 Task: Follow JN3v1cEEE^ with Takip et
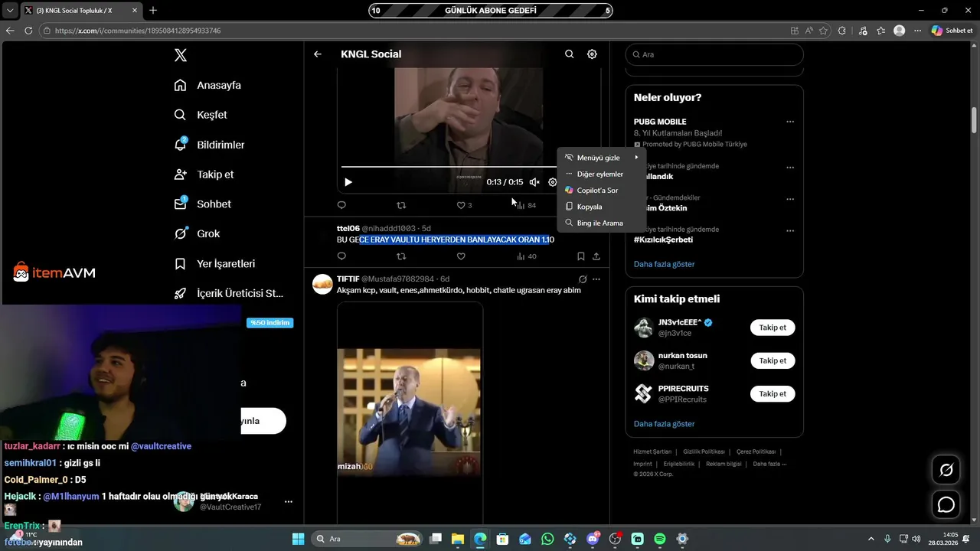coord(773,328)
